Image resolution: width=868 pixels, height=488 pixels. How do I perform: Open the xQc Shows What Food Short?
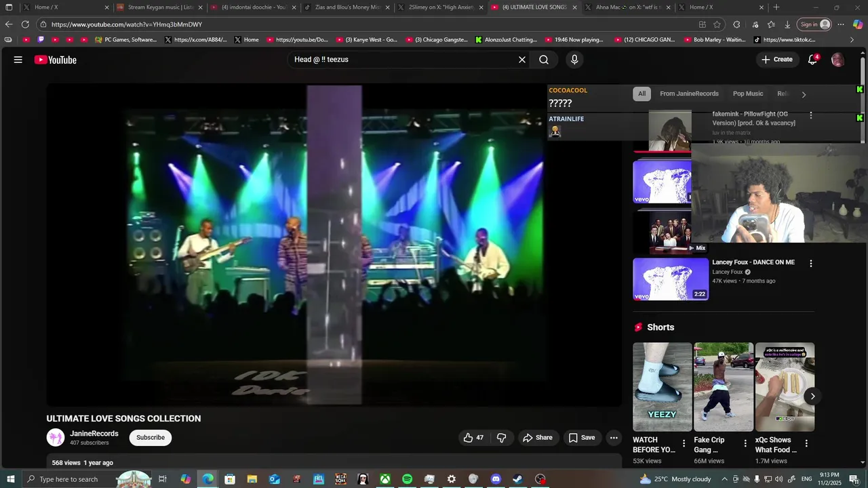point(785,387)
